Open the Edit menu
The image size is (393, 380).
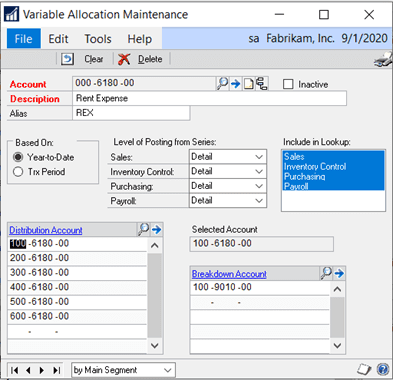coord(58,39)
